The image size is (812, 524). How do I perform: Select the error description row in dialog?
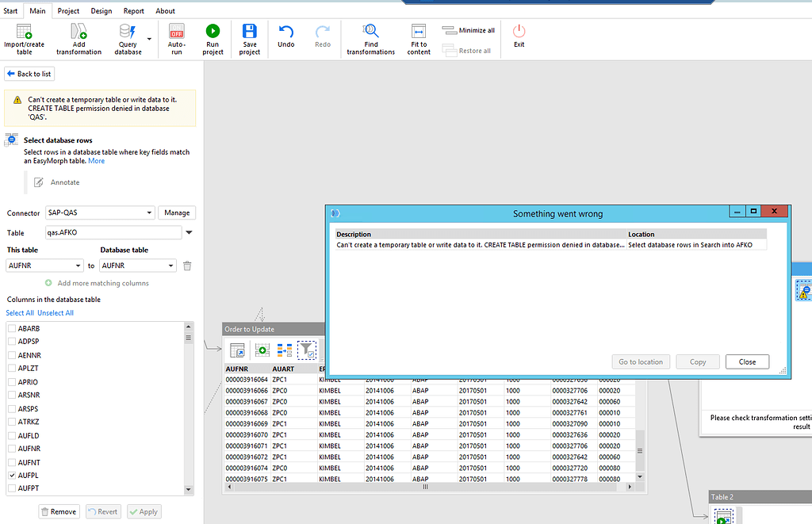551,245
